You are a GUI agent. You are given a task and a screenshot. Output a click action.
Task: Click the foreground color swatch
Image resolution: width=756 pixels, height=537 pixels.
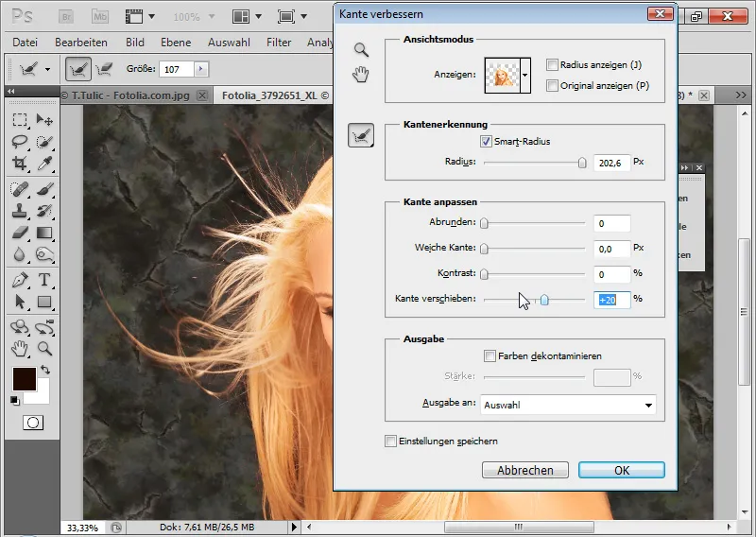[x=25, y=379]
